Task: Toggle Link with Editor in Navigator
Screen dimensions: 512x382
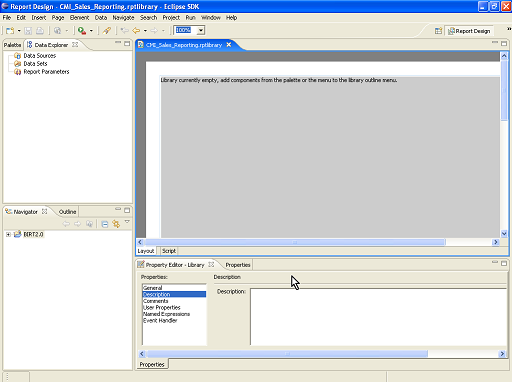Action: [116, 224]
